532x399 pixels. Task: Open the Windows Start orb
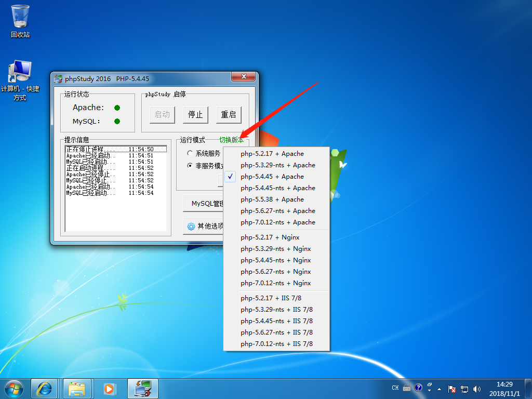(x=14, y=389)
